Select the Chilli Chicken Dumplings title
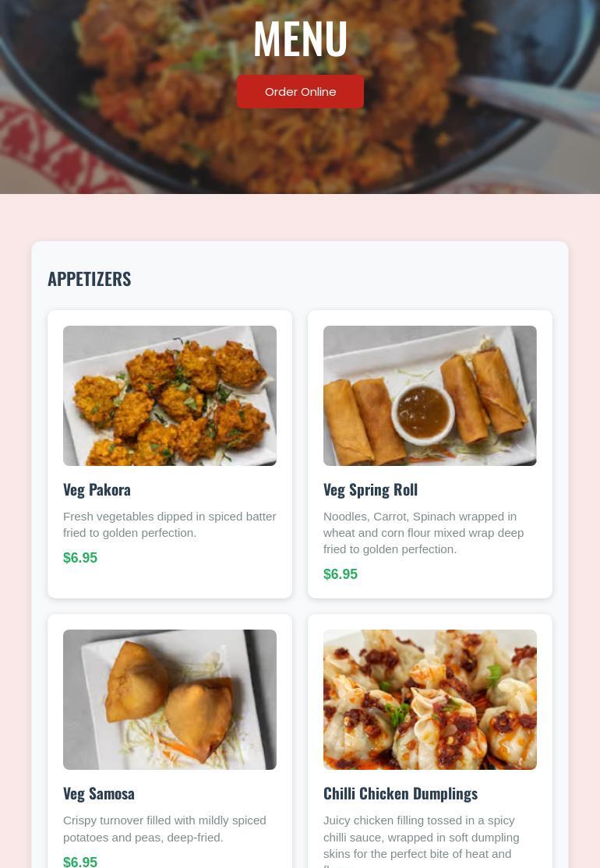Viewport: 600px width, 868px height. pyautogui.click(x=401, y=794)
